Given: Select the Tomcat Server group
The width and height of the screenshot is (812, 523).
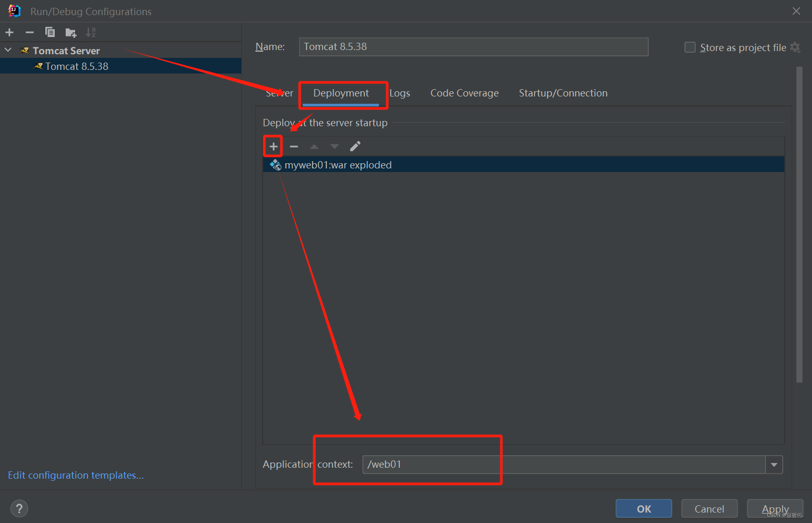Looking at the screenshot, I should [66, 51].
